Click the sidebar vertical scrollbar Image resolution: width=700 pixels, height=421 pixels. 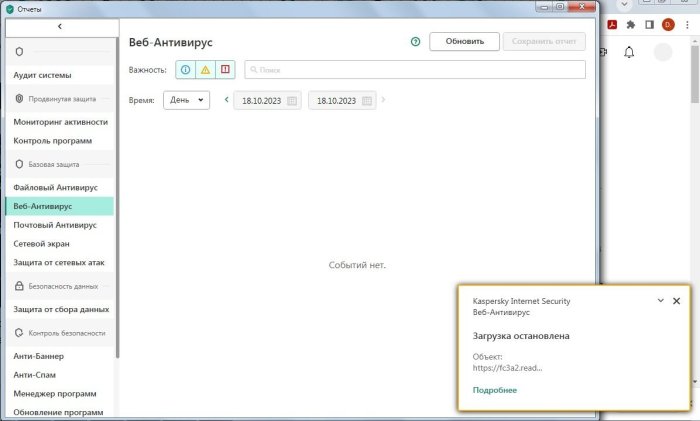pos(117,196)
